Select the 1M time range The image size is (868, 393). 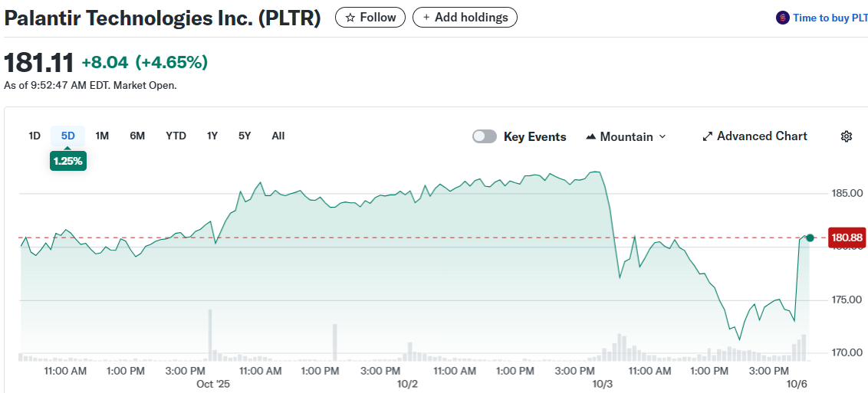coord(102,136)
